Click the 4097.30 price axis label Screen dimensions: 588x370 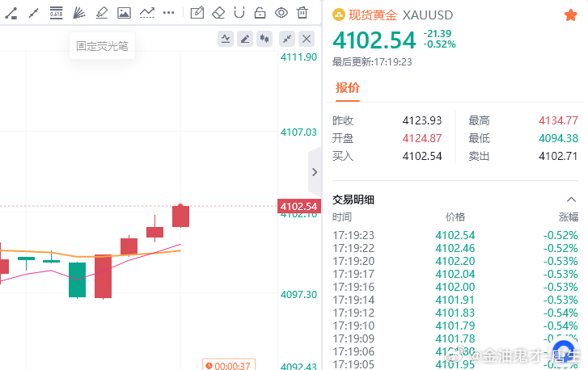pyautogui.click(x=299, y=295)
